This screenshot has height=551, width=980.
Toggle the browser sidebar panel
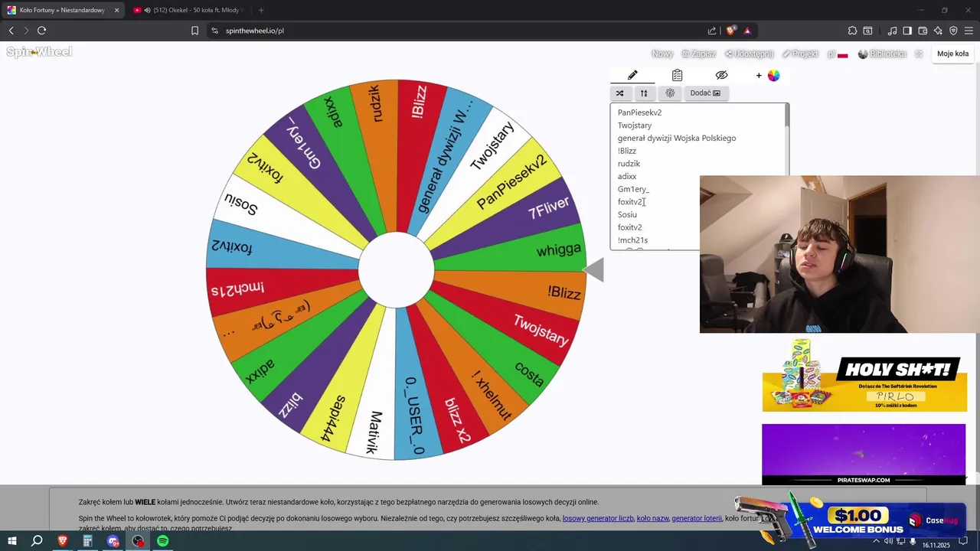pyautogui.click(x=907, y=31)
